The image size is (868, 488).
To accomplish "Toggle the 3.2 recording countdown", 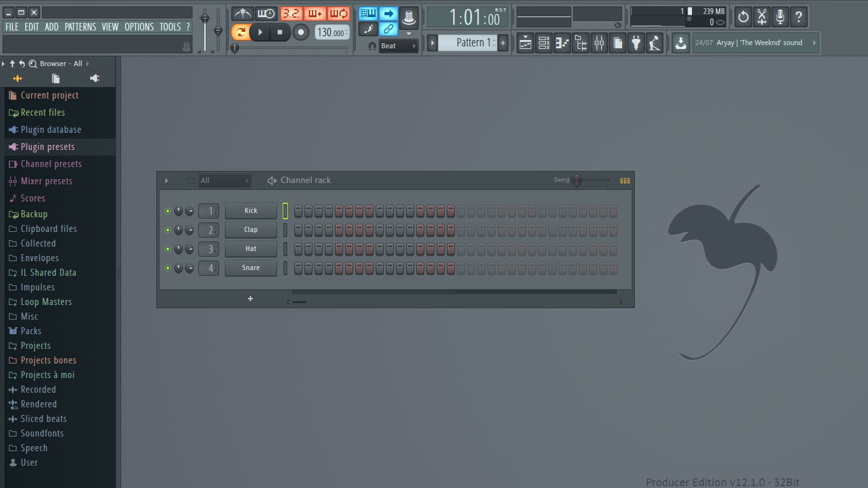I will point(292,13).
